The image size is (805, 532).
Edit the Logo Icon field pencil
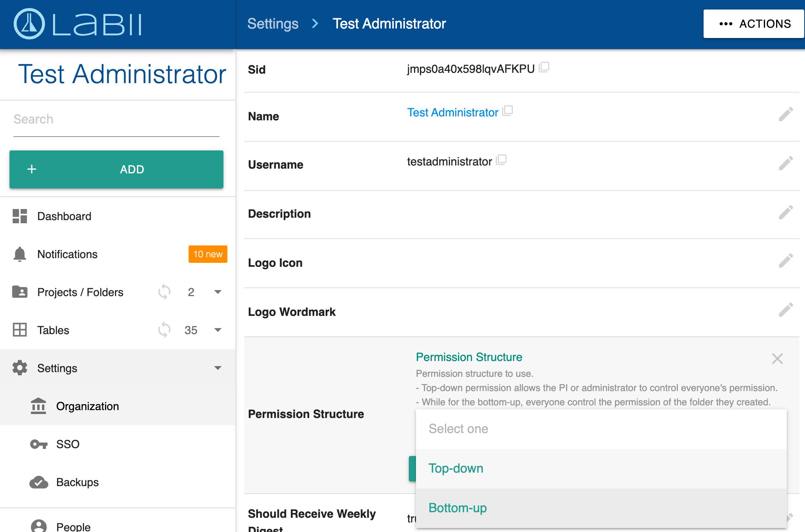pos(786,261)
